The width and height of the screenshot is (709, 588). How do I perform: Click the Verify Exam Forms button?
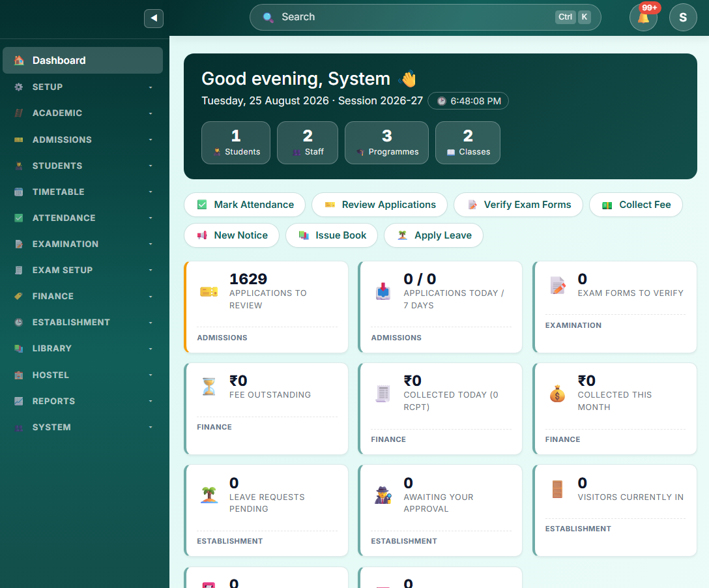click(x=518, y=205)
